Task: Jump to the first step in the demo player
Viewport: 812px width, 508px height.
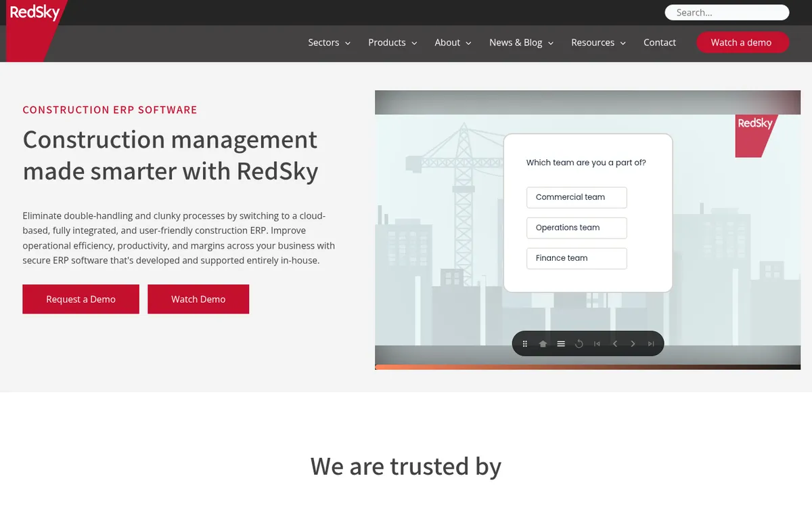Action: coord(597,343)
